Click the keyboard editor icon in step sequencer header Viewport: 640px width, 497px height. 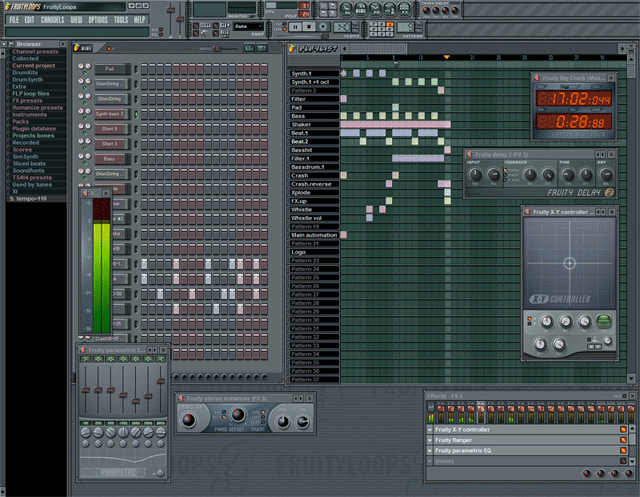[x=262, y=48]
